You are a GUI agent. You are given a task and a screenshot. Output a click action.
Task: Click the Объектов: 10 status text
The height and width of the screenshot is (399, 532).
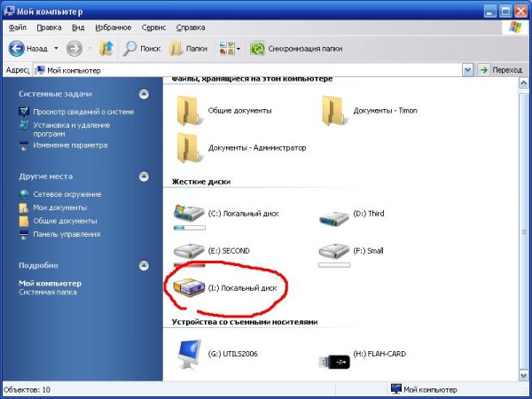point(27,389)
